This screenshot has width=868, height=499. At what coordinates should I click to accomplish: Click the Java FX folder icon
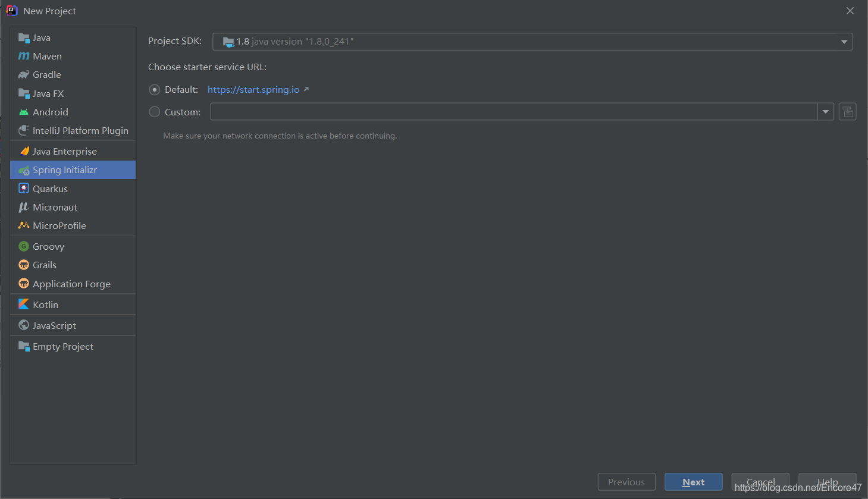24,93
